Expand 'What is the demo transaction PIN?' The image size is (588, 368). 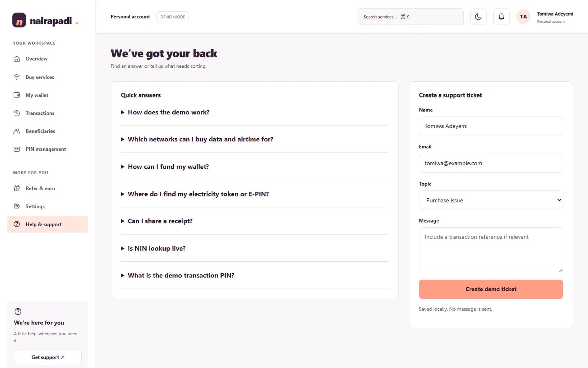click(254, 275)
